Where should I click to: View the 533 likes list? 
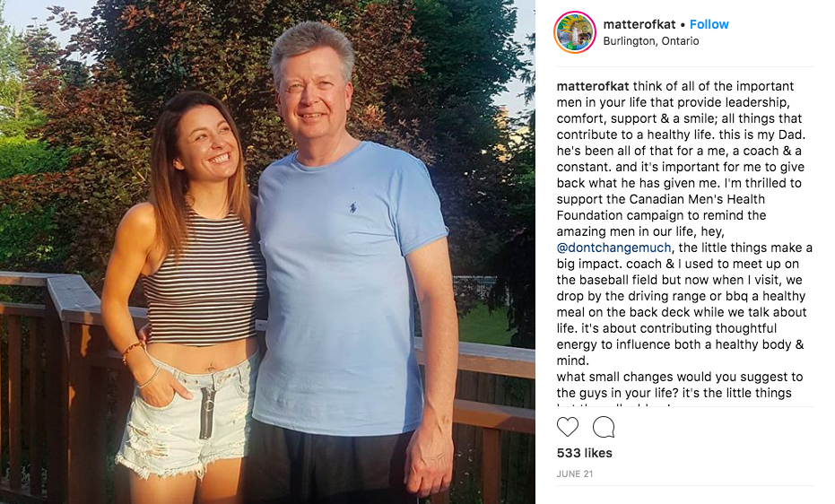coord(584,453)
